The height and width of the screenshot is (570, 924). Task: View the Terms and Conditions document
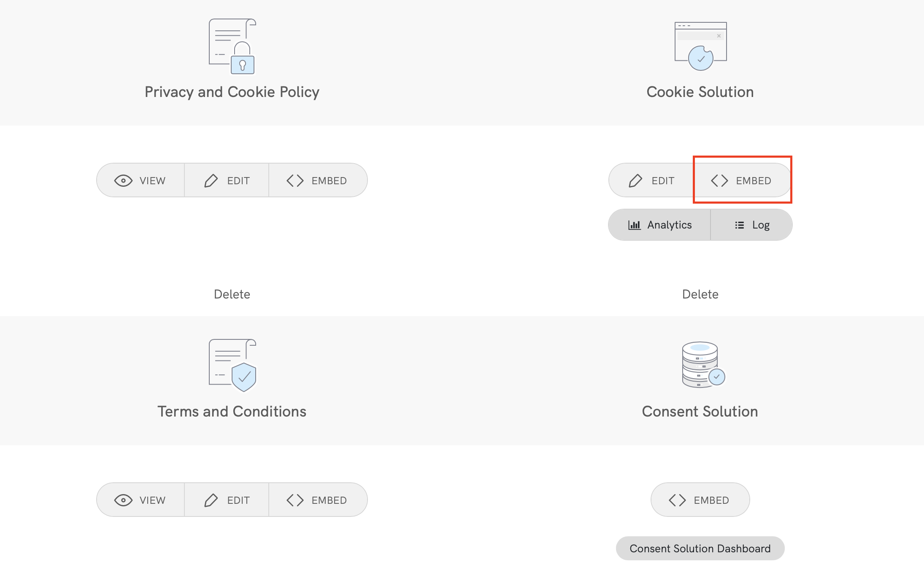tap(140, 500)
